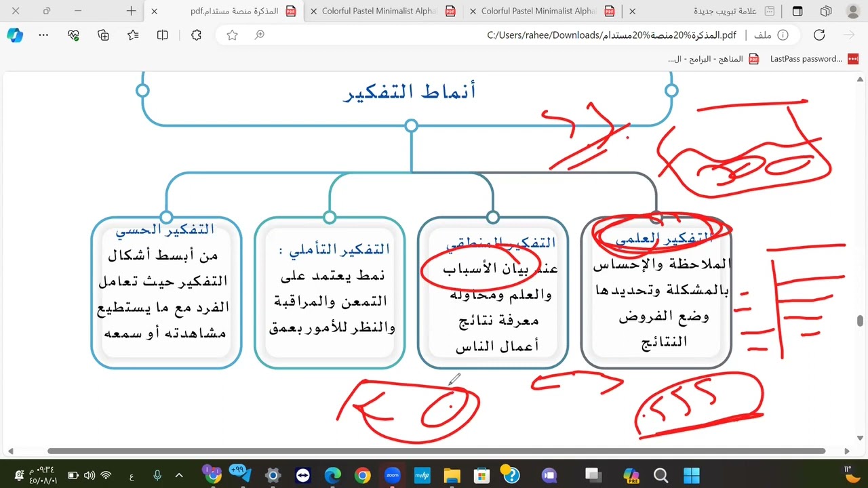Refresh the PDF page
Screen dimensions: 868x488
click(x=819, y=35)
